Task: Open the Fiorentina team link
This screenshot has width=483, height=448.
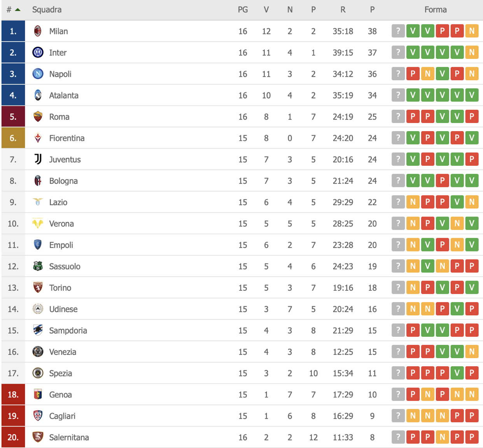Action: pos(66,138)
